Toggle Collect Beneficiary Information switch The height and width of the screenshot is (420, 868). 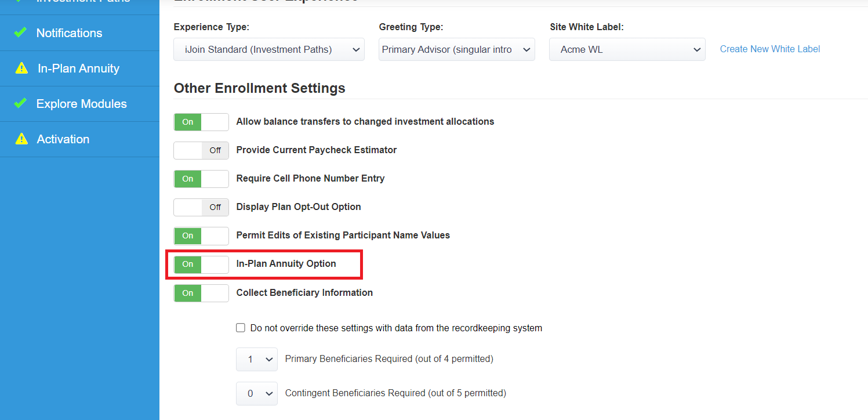tap(201, 293)
